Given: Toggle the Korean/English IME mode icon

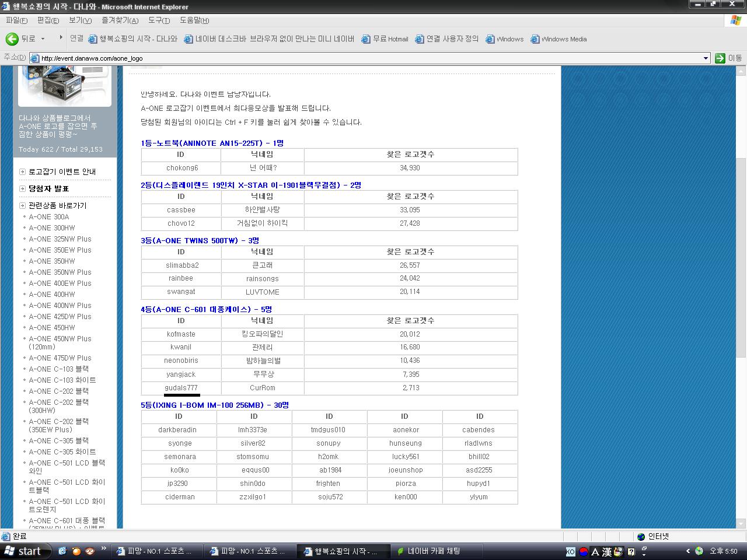Looking at the screenshot, I should tap(583, 551).
